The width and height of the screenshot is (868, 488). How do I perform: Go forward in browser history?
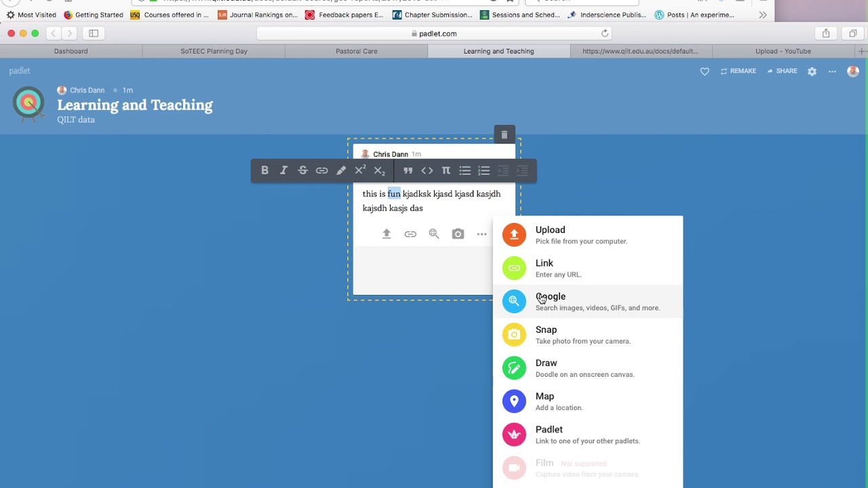click(x=69, y=33)
